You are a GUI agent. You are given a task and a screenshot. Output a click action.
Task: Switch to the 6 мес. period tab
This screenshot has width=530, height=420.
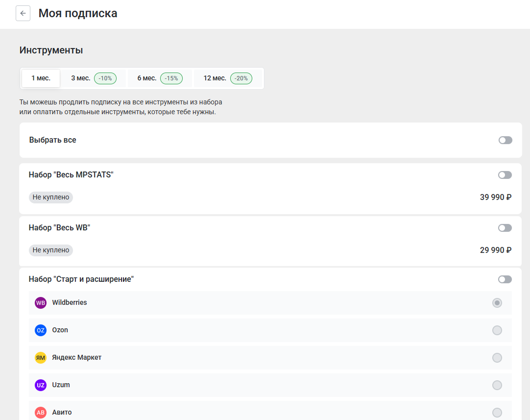pyautogui.click(x=160, y=78)
